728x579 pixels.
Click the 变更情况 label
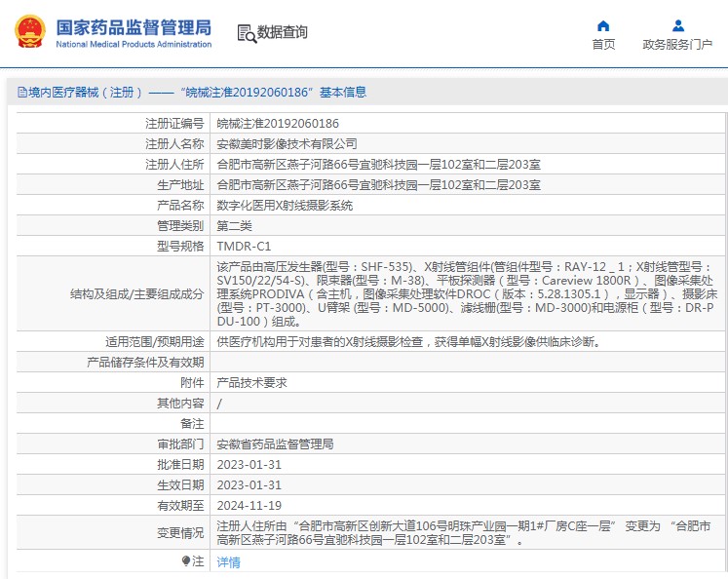pyautogui.click(x=180, y=532)
